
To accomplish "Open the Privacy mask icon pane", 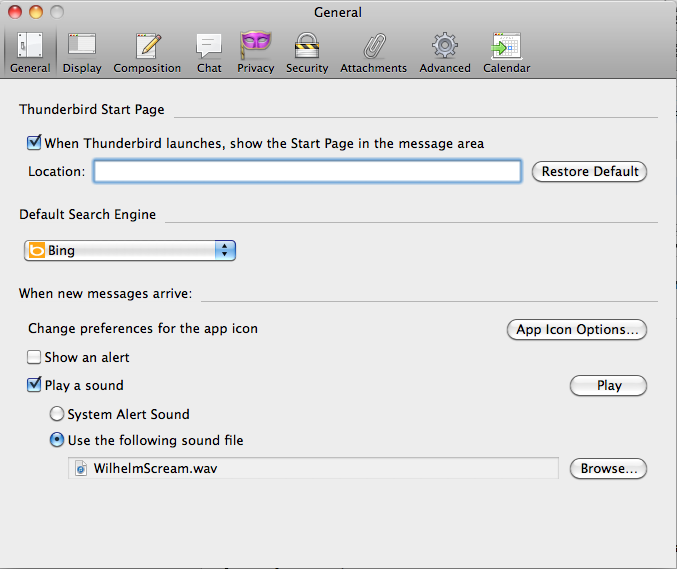I will pos(256,52).
